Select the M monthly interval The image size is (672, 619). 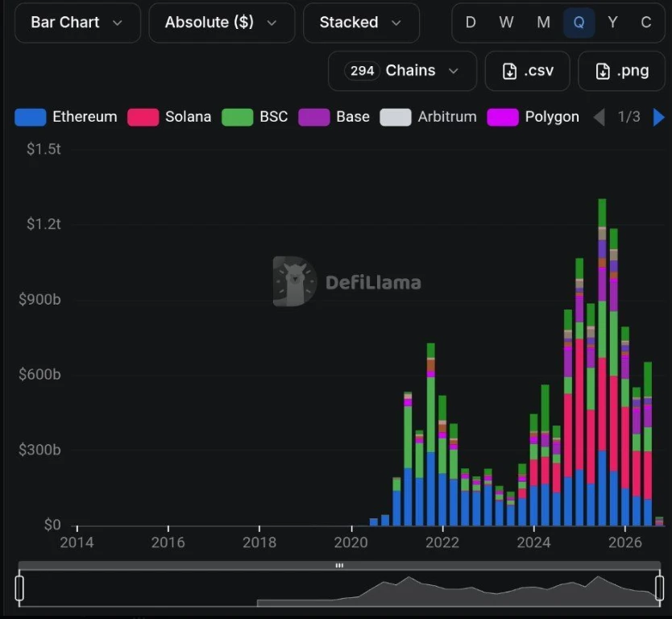click(543, 23)
